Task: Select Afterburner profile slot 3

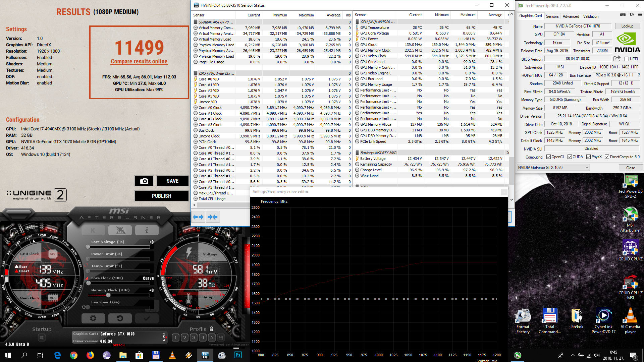Action: click(194, 338)
